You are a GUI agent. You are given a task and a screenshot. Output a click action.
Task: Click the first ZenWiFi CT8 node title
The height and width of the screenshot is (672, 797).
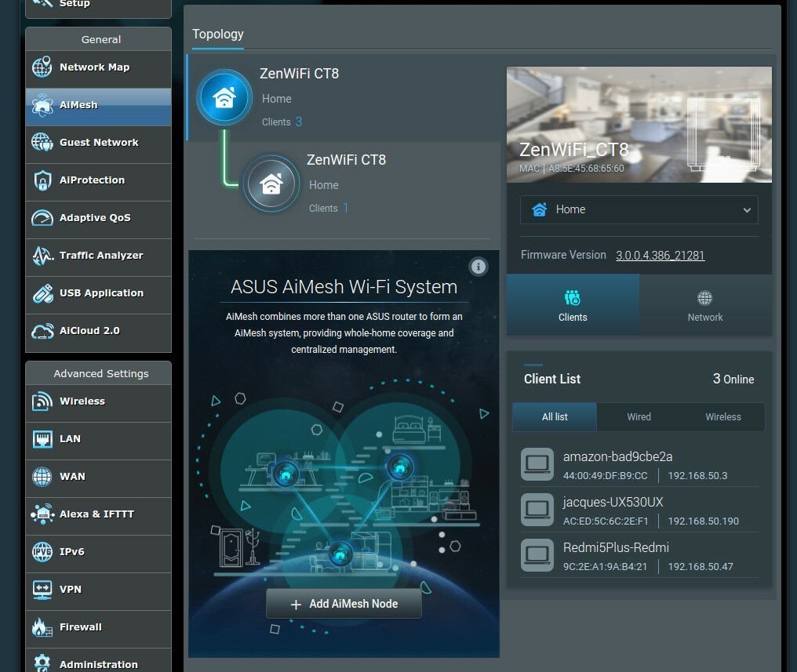click(x=299, y=74)
